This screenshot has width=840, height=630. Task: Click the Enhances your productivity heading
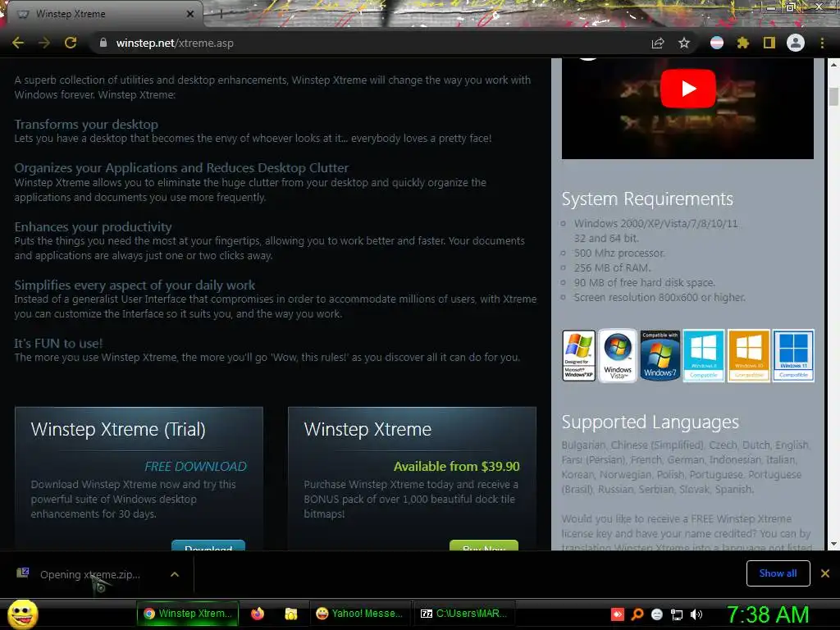tap(94, 226)
